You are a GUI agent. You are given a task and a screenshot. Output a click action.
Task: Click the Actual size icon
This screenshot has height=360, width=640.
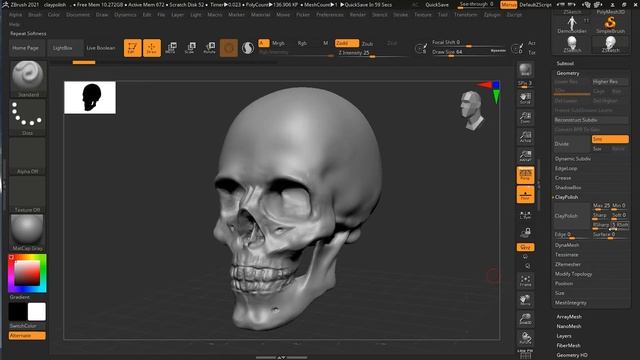pos(525,137)
